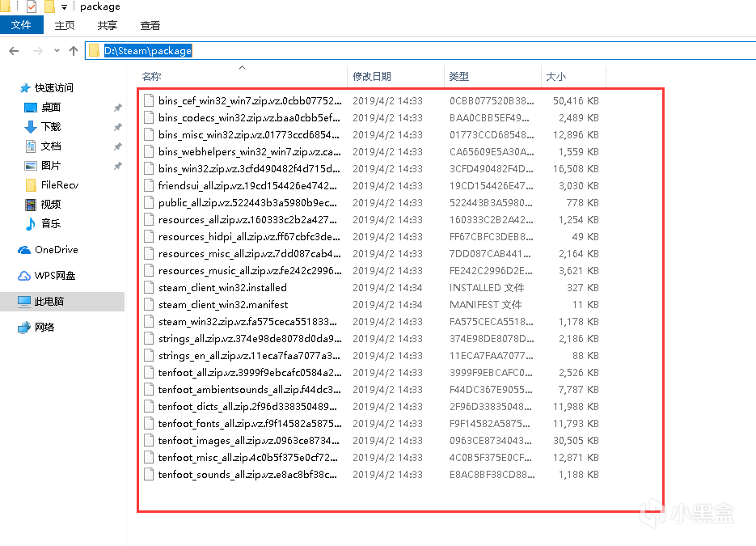This screenshot has width=756, height=546.
Task: Unpin 文档 using its pin icon
Action: click(117, 146)
